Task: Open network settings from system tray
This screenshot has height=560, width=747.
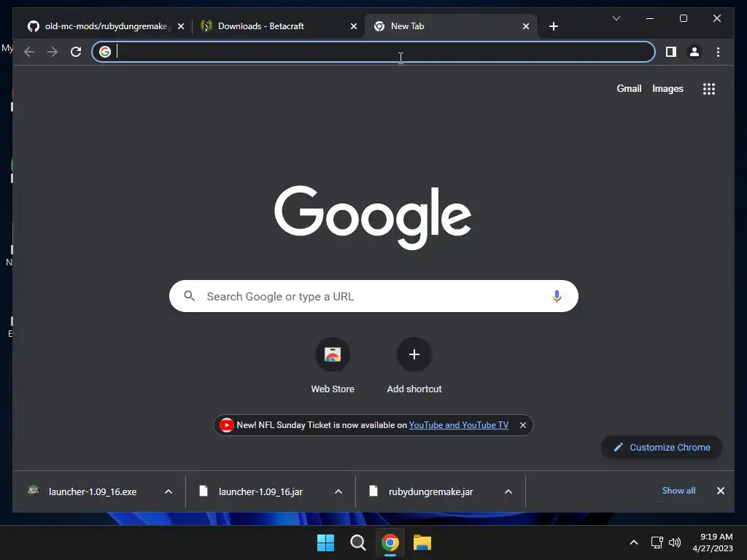Action: [657, 542]
